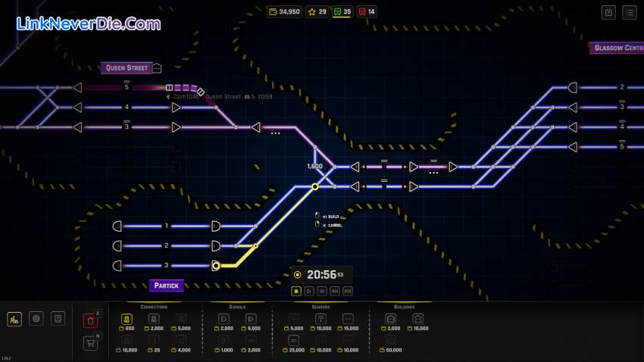644x362 pixels.
Task: Set game speed to 10x
Action: click(x=334, y=291)
